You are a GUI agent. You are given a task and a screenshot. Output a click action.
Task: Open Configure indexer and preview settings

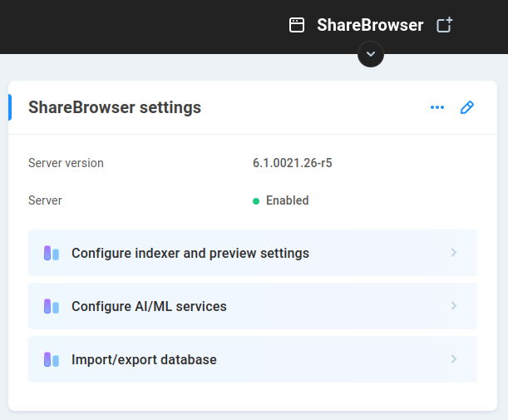[x=253, y=253]
